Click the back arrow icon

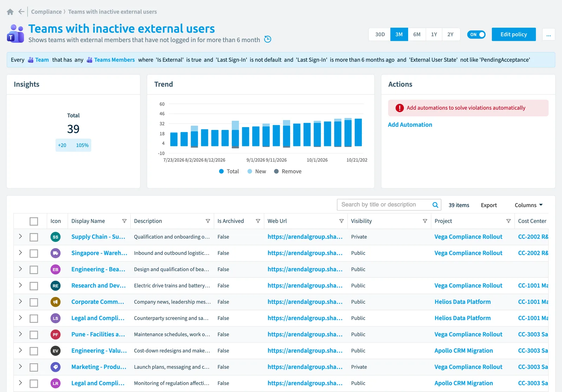point(21,12)
